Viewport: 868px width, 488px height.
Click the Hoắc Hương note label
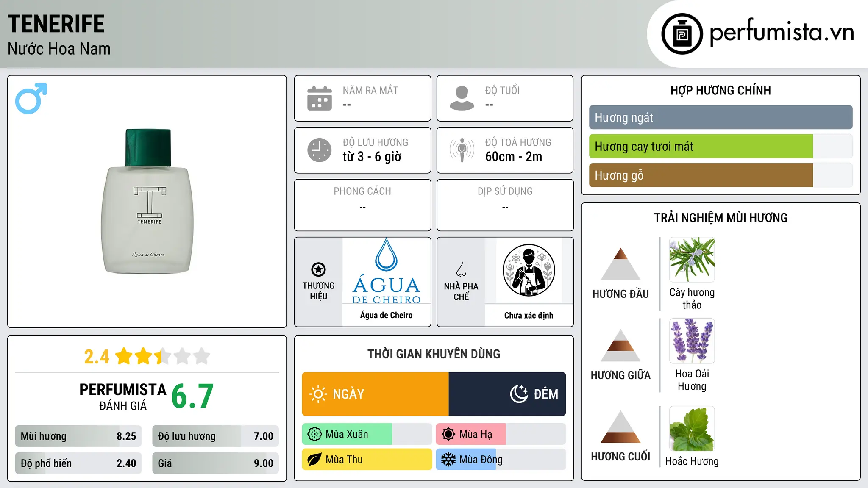coord(692,461)
